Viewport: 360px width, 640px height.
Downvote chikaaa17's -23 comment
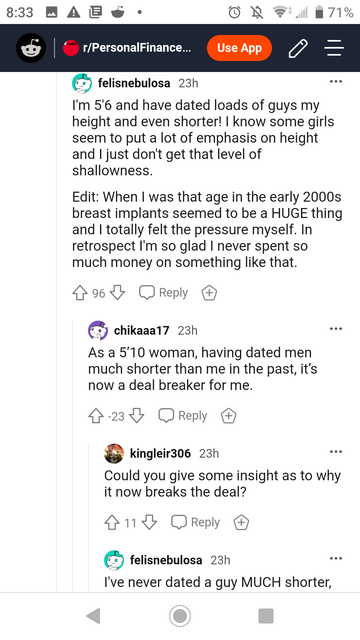(137, 416)
